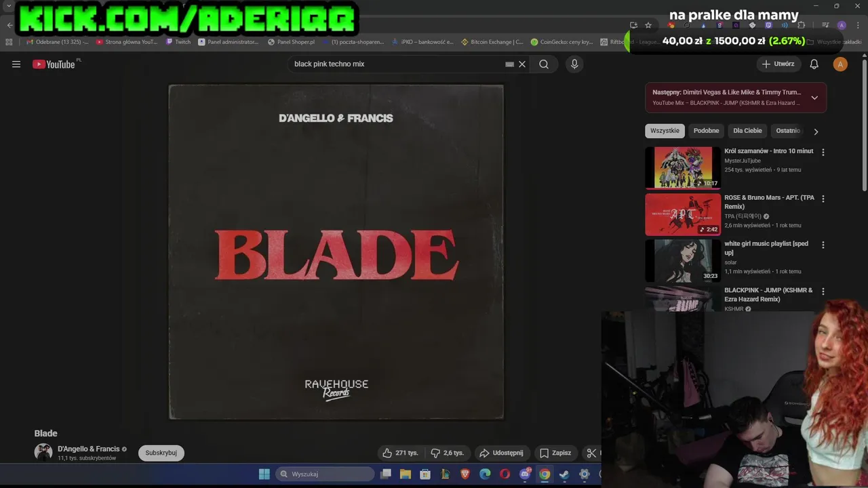Open the Chrome apps grid icon
868x488 pixels.
pos(9,42)
